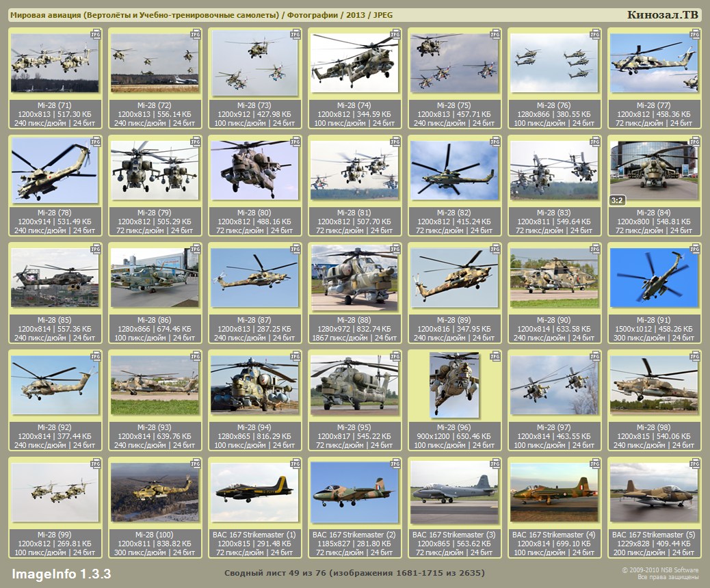Click the JPG badge on BAC 167 Strikemaster (2)
The height and width of the screenshot is (588, 710).
point(395,464)
